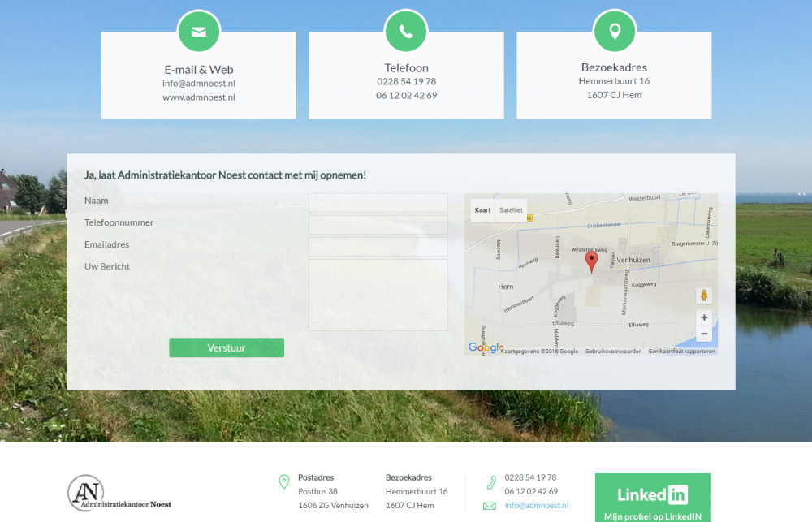This screenshot has height=522, width=812.
Task: Click the E-mail & Web heading
Action: coord(199,70)
